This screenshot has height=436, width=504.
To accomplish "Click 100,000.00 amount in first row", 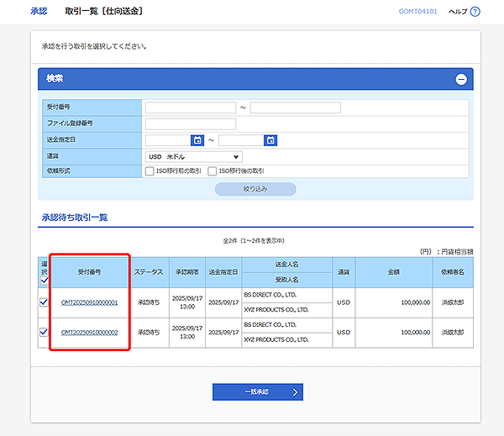I will pos(415,302).
